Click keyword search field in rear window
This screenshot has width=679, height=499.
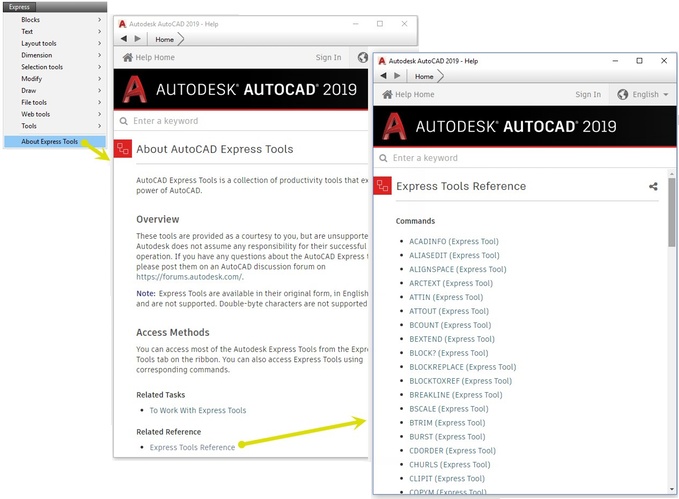click(242, 121)
